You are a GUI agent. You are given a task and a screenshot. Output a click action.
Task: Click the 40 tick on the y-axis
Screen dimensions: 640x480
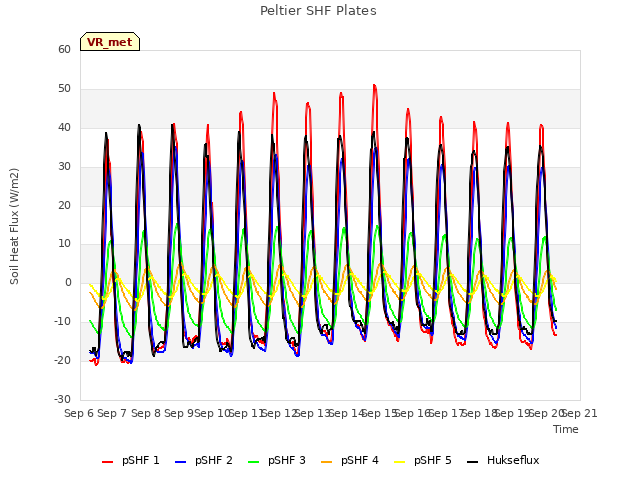point(64,128)
